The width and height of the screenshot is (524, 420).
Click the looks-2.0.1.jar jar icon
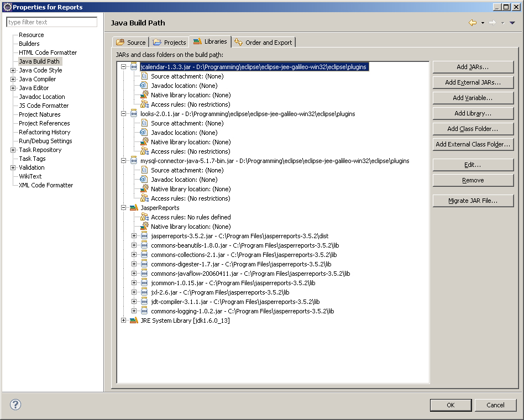point(134,114)
